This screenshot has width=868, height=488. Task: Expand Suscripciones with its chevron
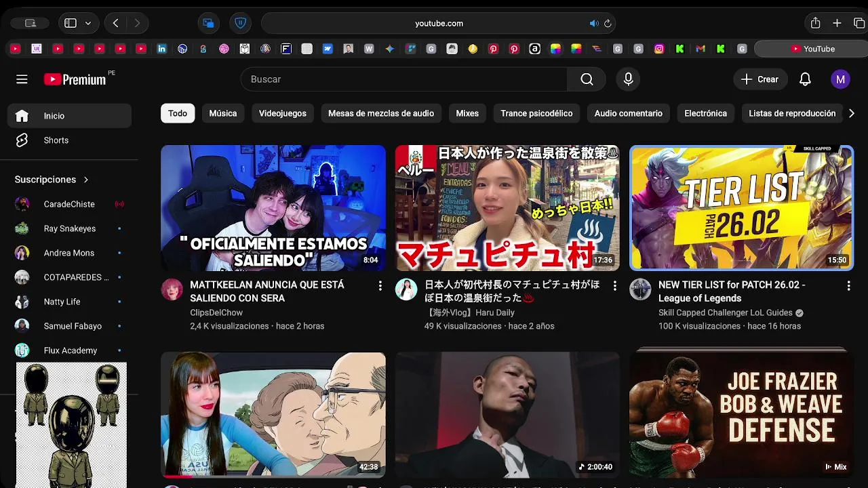click(86, 180)
